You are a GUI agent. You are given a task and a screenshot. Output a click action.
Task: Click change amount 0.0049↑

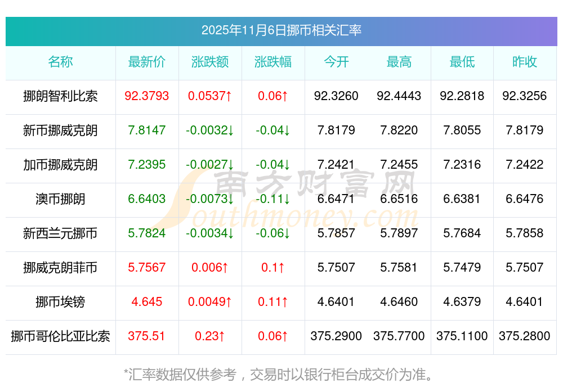tap(209, 301)
